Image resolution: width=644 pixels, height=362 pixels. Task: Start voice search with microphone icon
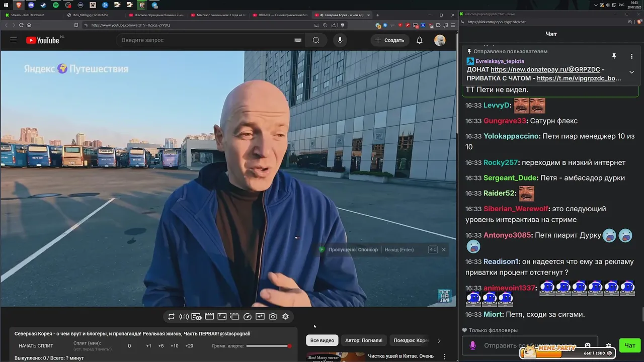point(340,40)
